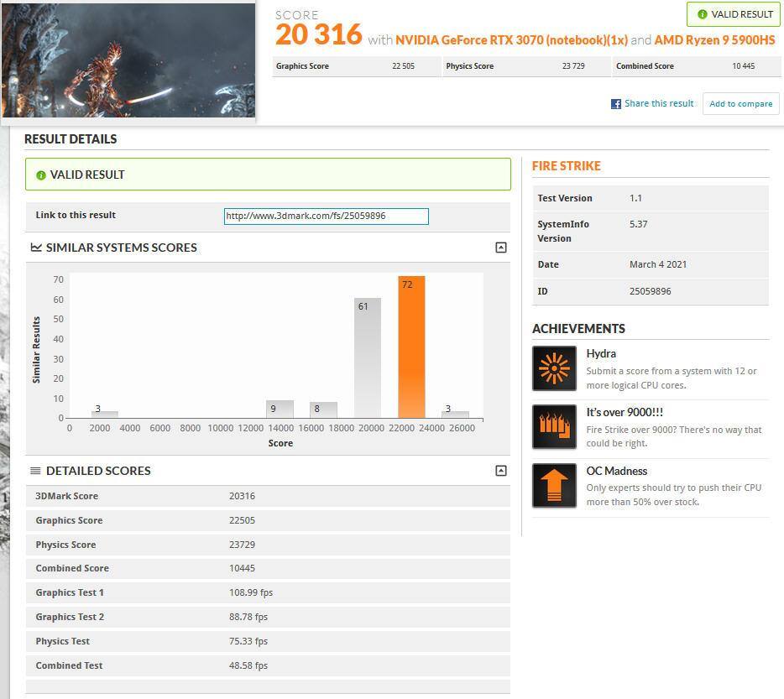Image resolution: width=784 pixels, height=699 pixels.
Task: Click the OC Madness arrow icon
Action: point(554,486)
